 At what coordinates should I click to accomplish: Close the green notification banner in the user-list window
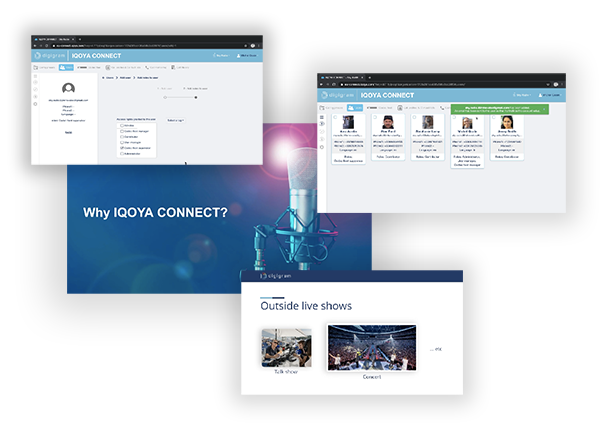[x=544, y=109]
